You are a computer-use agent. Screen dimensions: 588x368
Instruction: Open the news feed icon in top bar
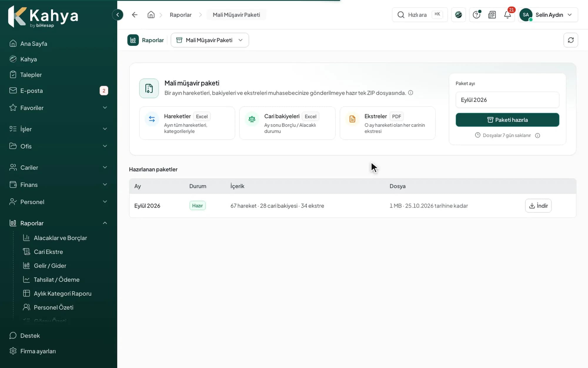click(492, 15)
